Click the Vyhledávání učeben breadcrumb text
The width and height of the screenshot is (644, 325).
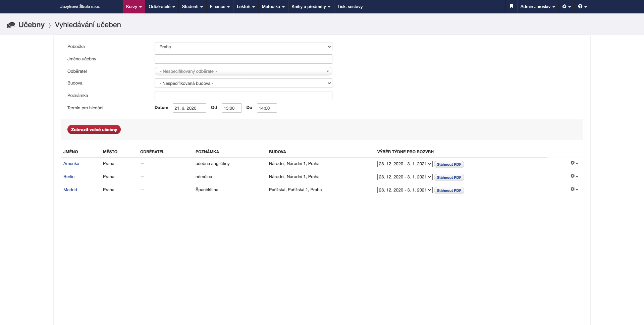[88, 25]
